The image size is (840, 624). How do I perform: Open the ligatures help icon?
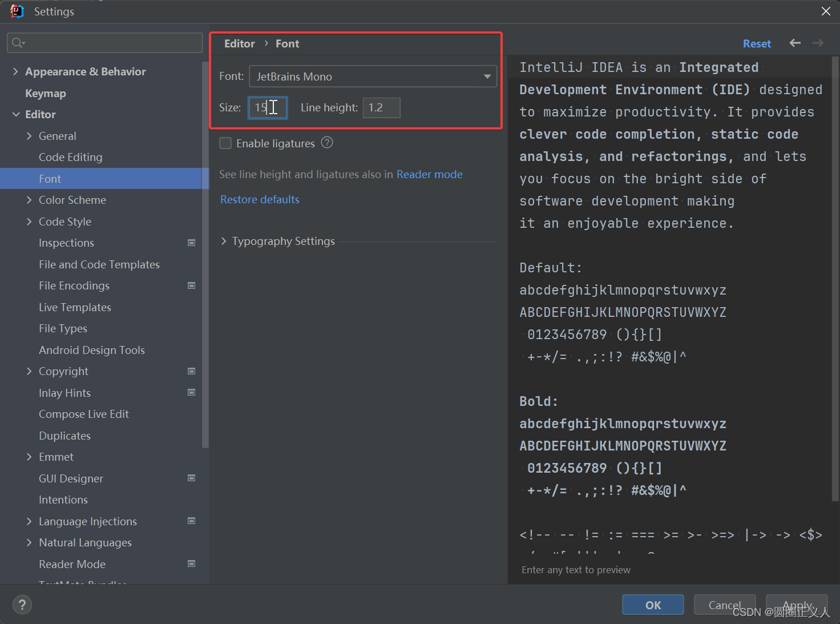pos(327,143)
